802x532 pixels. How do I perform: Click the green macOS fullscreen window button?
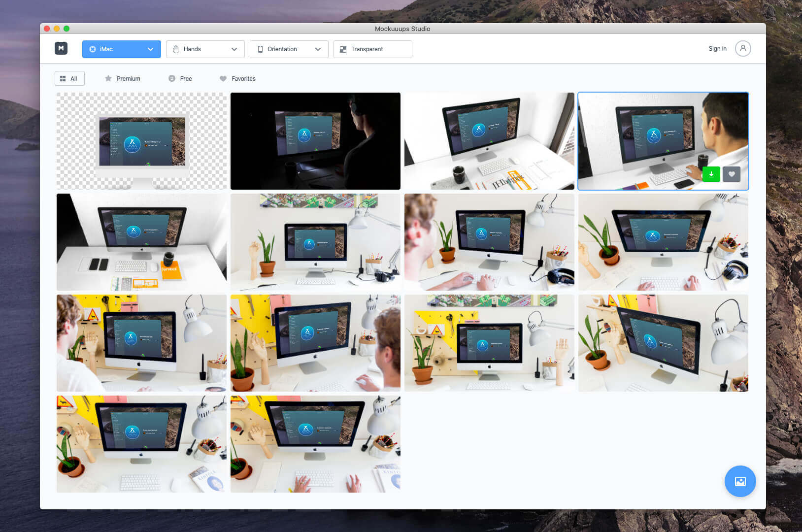[67, 29]
